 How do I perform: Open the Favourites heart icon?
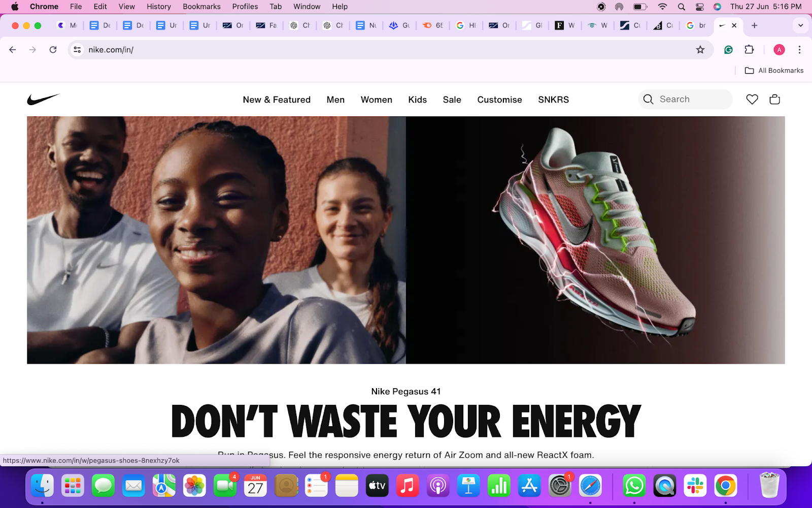(x=752, y=100)
